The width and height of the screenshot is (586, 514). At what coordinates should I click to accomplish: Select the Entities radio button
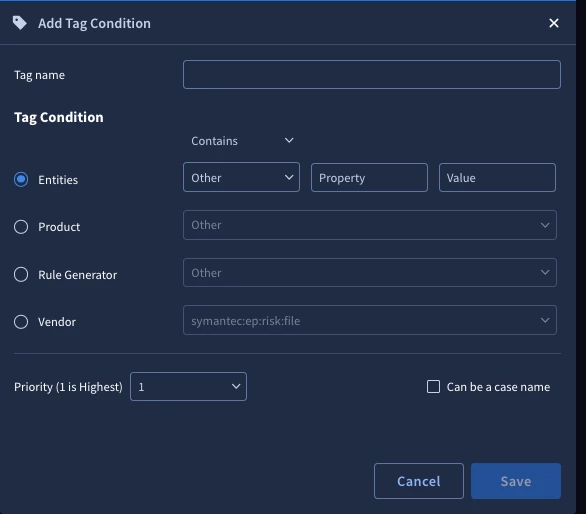pyautogui.click(x=21, y=179)
